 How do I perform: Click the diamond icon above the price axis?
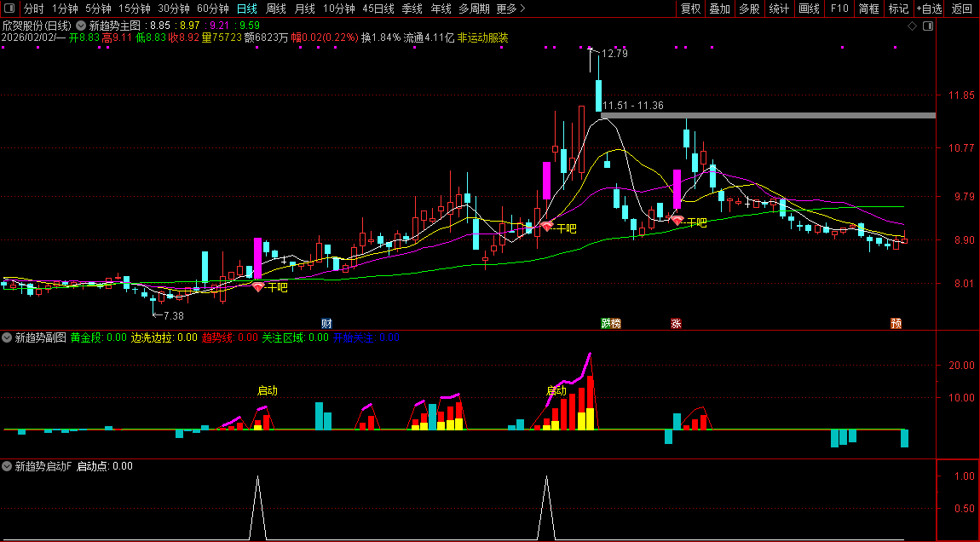click(912, 26)
